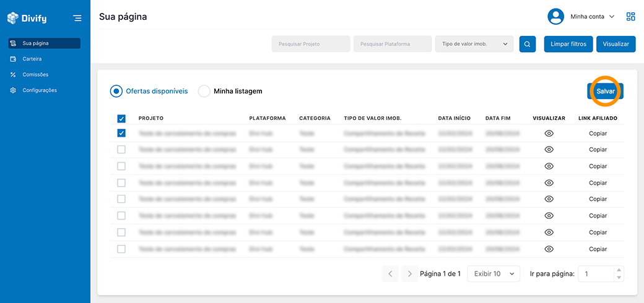Click the eye icon in the fifth row
Image resolution: width=644 pixels, height=303 pixels.
[549, 199]
